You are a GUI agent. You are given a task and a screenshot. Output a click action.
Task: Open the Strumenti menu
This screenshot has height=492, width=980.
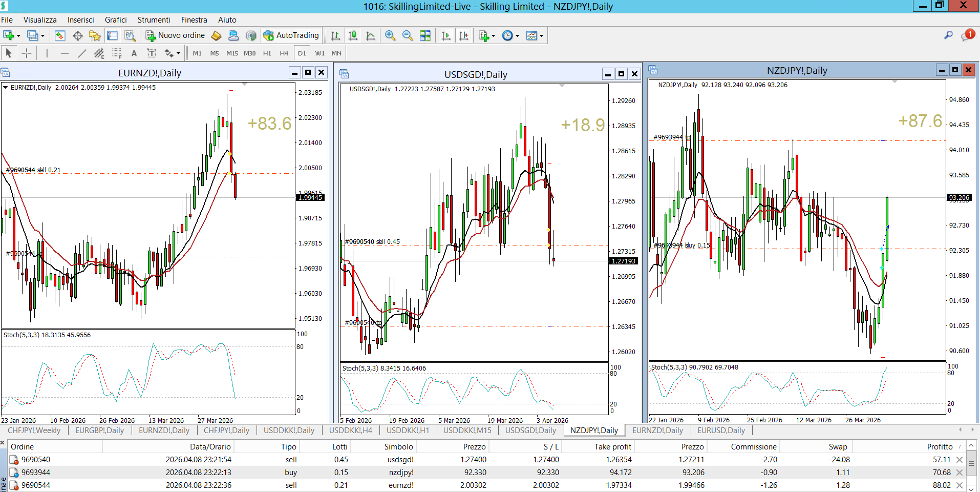pos(154,20)
